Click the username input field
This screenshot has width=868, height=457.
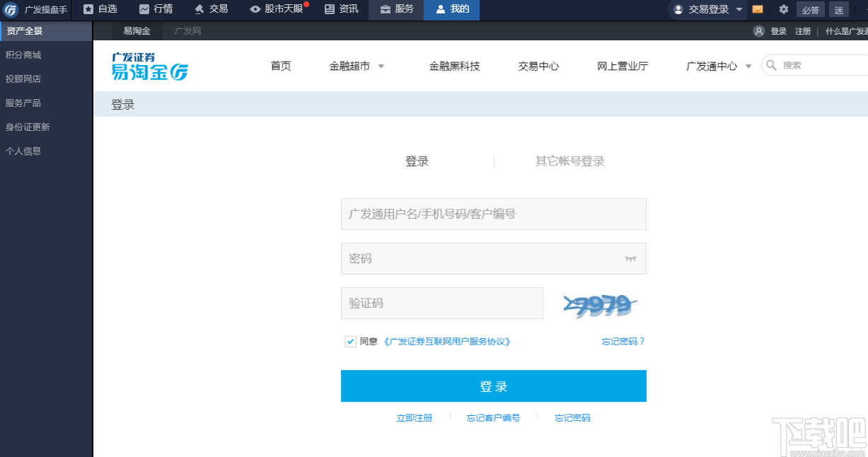click(x=493, y=214)
